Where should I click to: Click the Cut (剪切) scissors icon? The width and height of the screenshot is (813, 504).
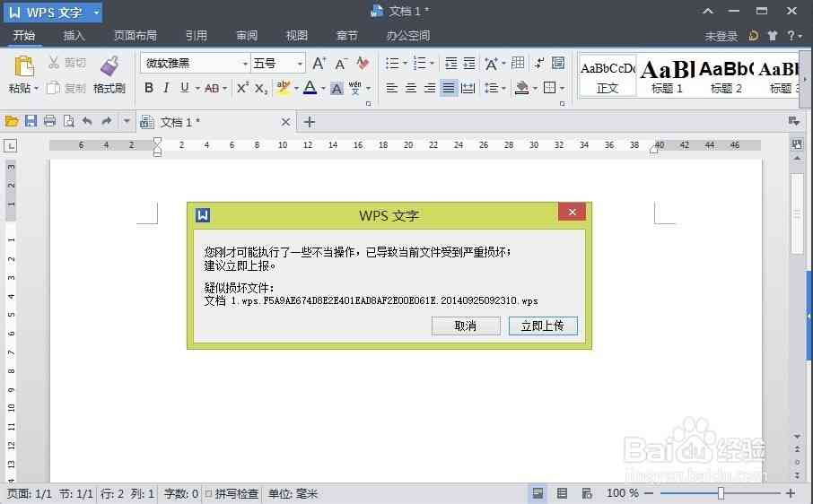(54, 63)
